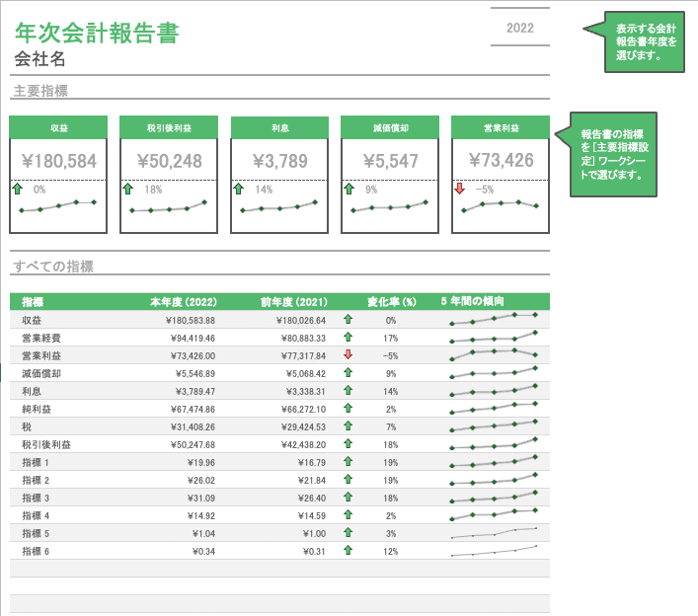Select the ¥5,547 card value
The image size is (698, 616).
(390, 161)
